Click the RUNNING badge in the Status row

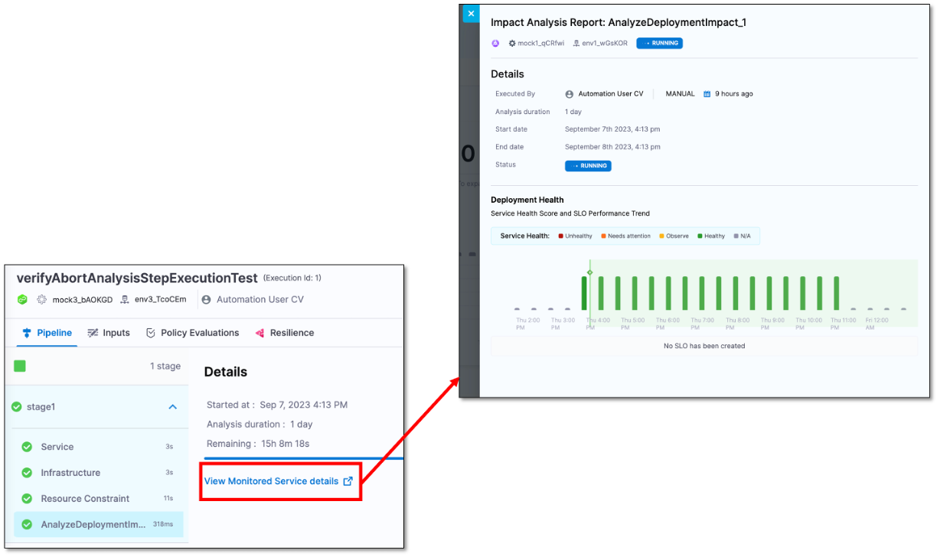click(588, 166)
